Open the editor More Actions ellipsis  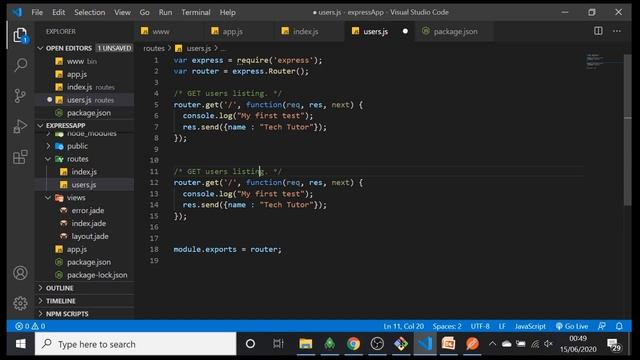point(617,31)
